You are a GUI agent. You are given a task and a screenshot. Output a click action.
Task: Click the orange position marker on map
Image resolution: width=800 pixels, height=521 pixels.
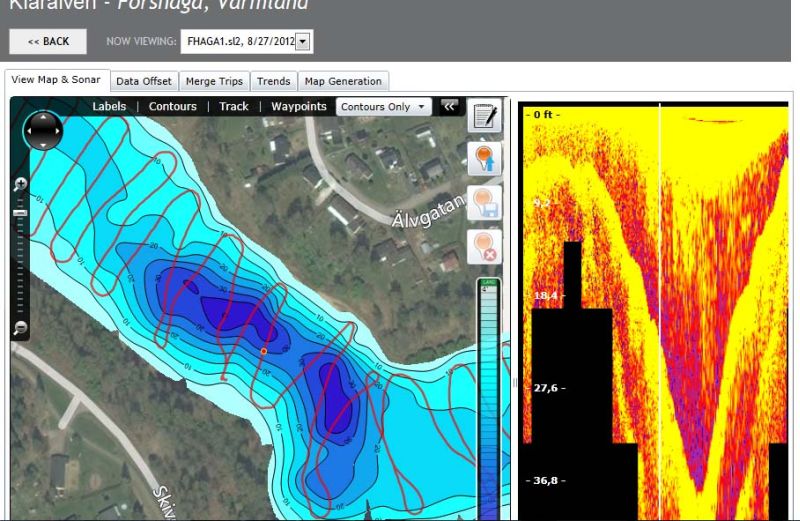(264, 352)
